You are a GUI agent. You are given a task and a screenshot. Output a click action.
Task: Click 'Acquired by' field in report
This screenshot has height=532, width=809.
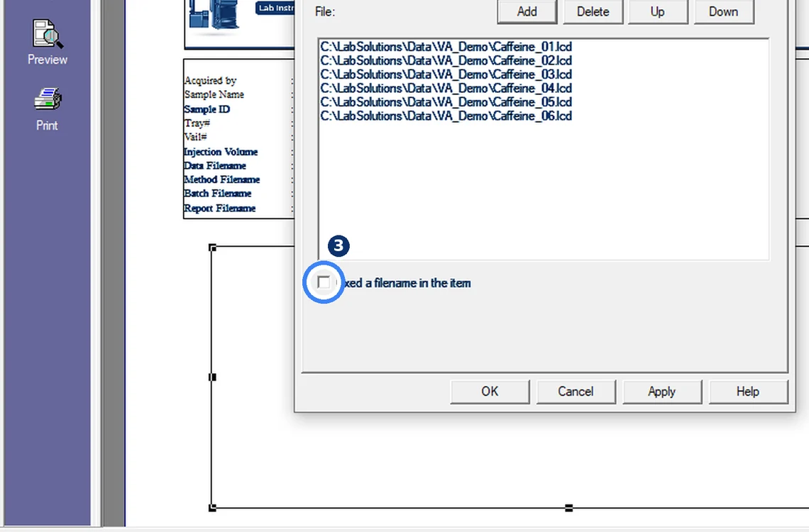coord(210,81)
